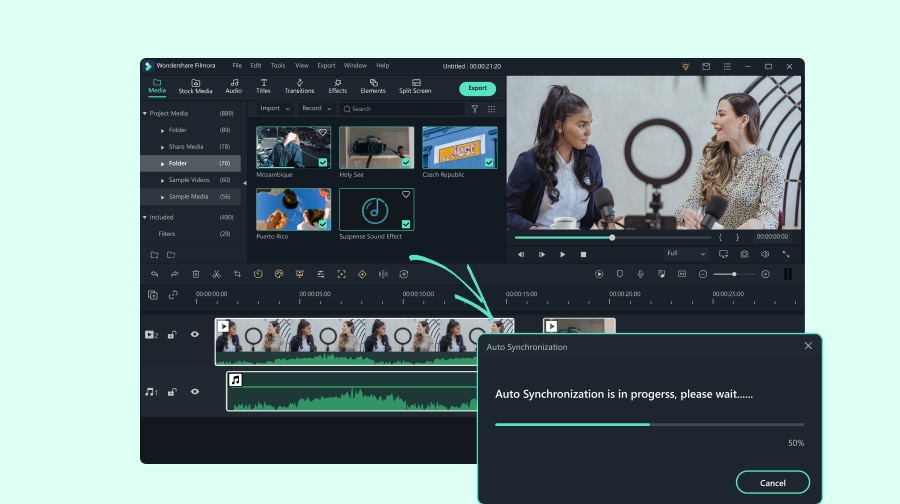
Task: Click the add track icon above tracks
Action: 153,295
